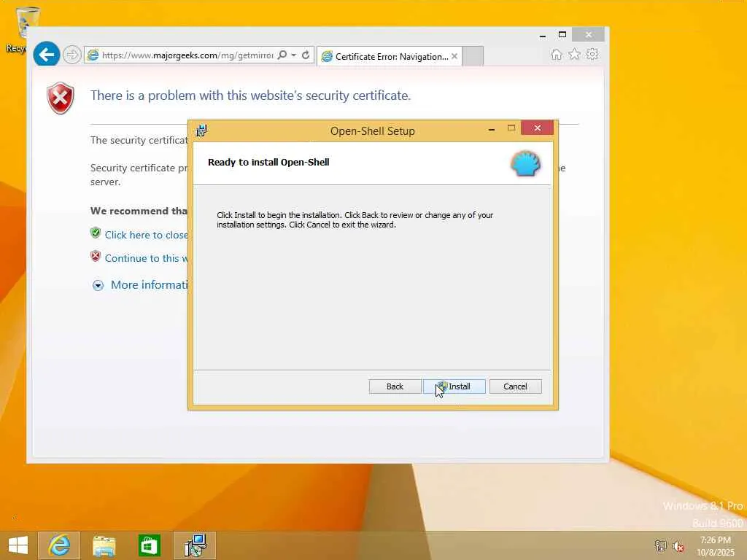747x560 pixels.
Task: Maximize the Internet Explorer window
Action: 562,35
